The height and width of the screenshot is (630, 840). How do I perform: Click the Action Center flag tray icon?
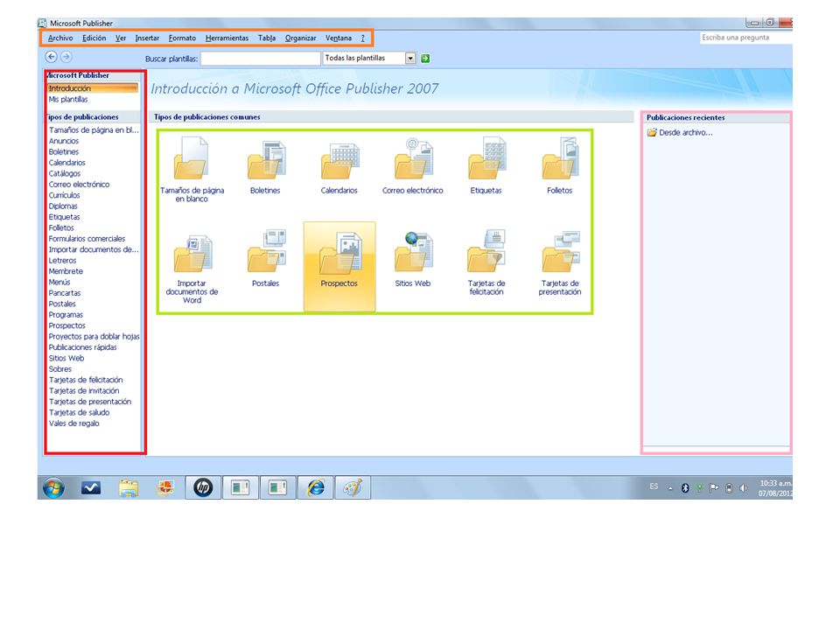point(714,488)
